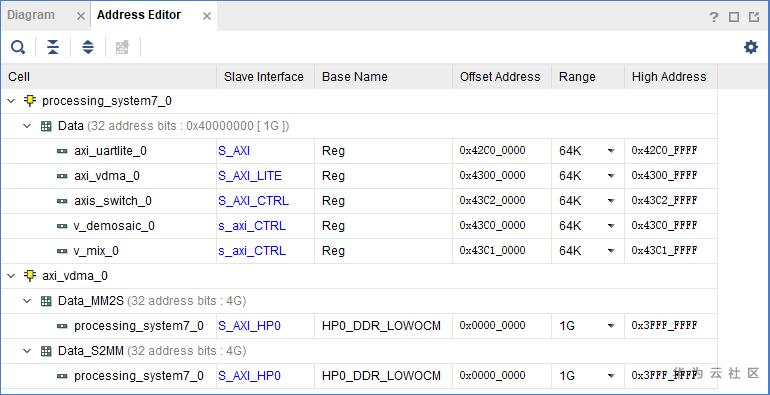Click the S_AXI interface link

pos(234,151)
